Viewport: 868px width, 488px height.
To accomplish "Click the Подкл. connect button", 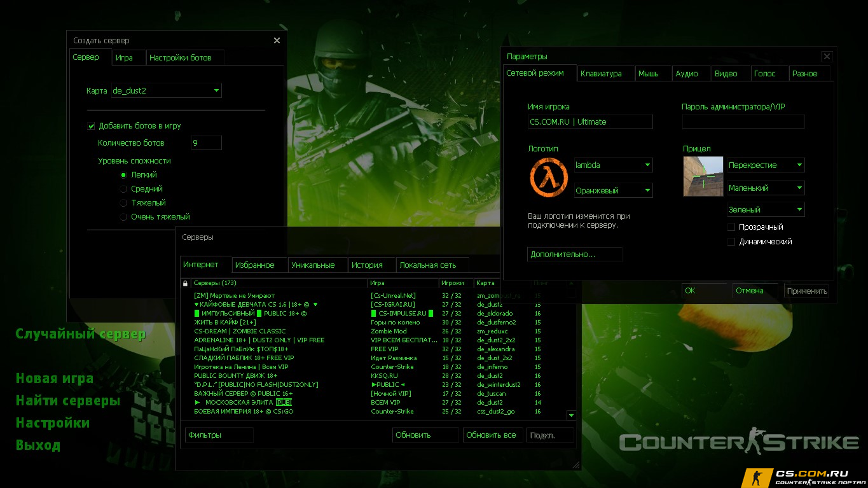I will (x=551, y=435).
